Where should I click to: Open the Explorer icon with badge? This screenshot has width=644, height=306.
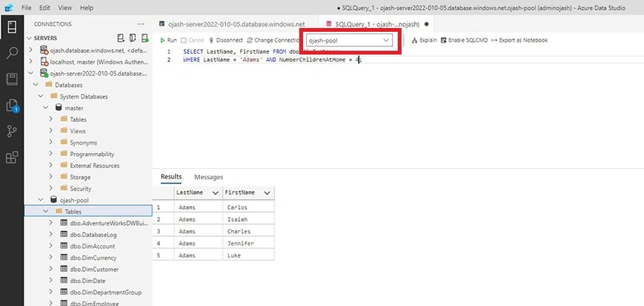coord(12,105)
